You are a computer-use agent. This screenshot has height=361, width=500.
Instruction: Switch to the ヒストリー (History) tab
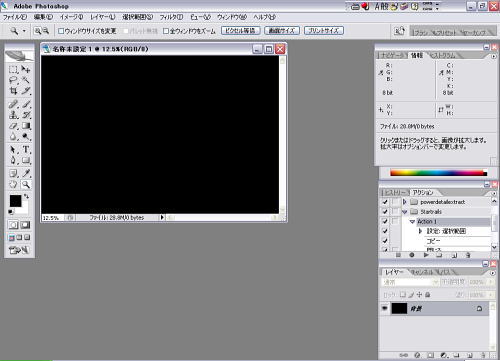pos(395,193)
